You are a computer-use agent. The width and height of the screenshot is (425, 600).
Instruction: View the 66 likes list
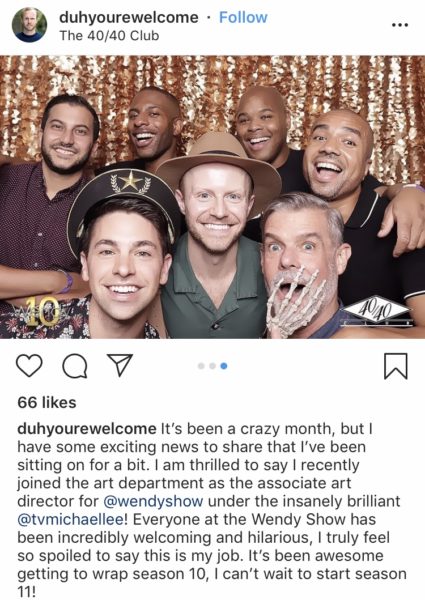coord(47,402)
